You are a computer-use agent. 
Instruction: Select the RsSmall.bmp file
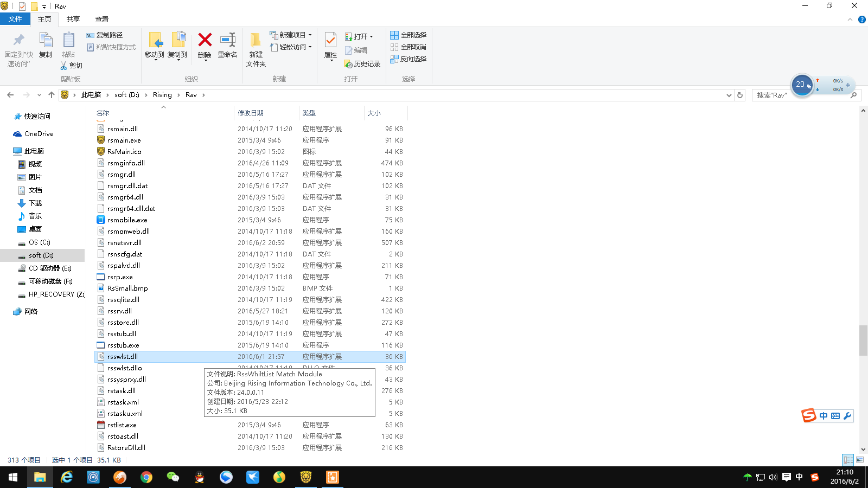(127, 288)
